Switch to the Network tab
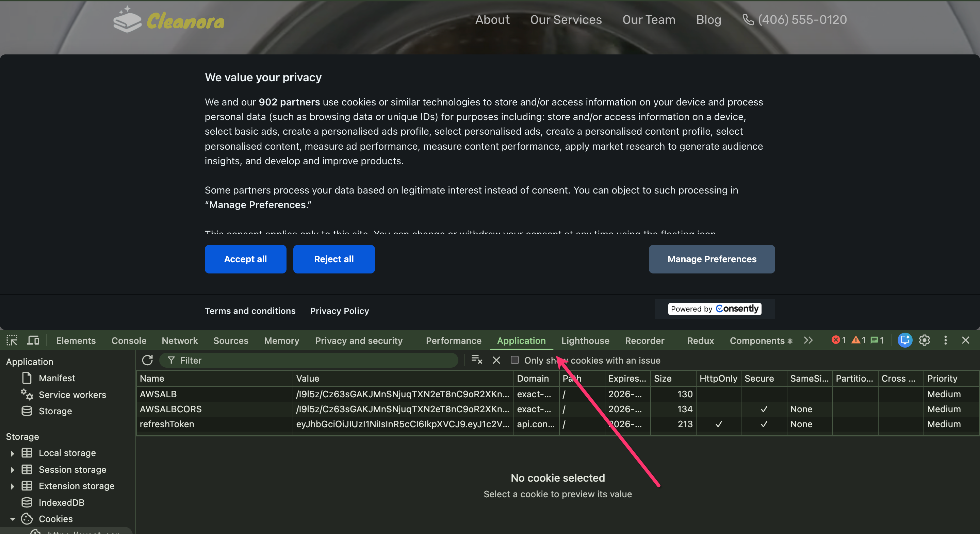 tap(180, 341)
